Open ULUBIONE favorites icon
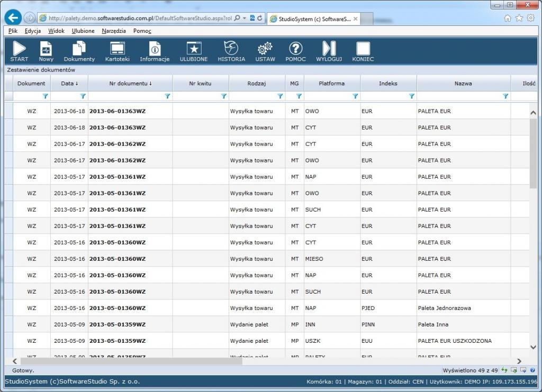 coord(194,49)
